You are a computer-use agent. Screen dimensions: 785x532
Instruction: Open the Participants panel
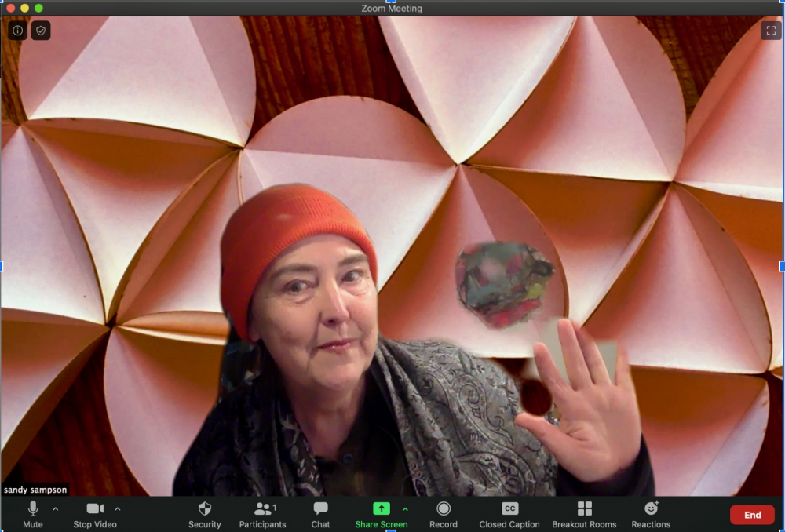pyautogui.click(x=262, y=515)
